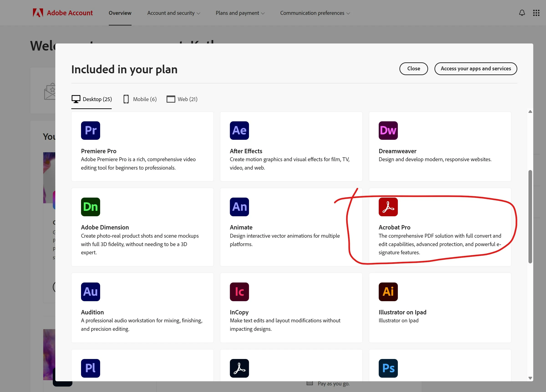The height and width of the screenshot is (392, 546).
Task: Open the app switcher grid icon
Action: (536, 13)
